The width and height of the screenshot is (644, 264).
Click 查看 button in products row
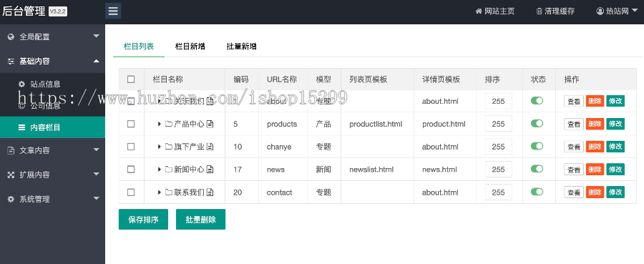pos(574,124)
